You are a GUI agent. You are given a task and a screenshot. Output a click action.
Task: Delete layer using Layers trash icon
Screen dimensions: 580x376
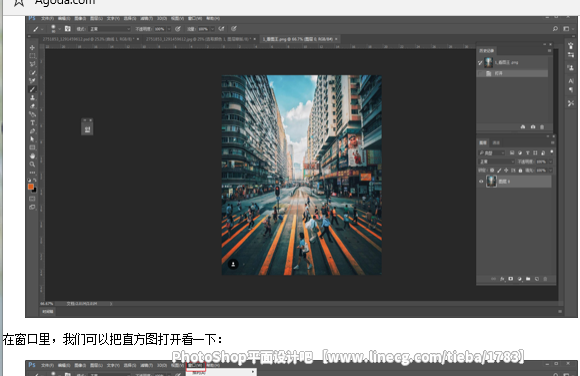pos(545,279)
